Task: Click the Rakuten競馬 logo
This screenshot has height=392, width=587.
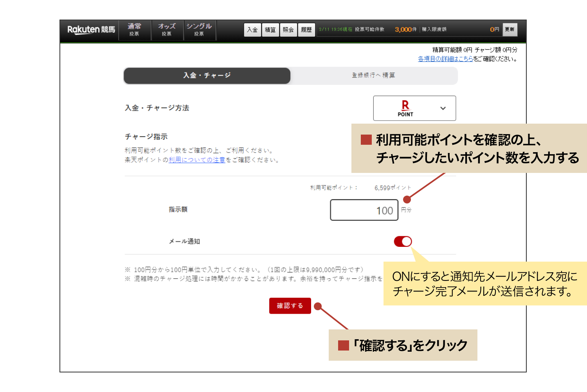Action: [x=91, y=30]
